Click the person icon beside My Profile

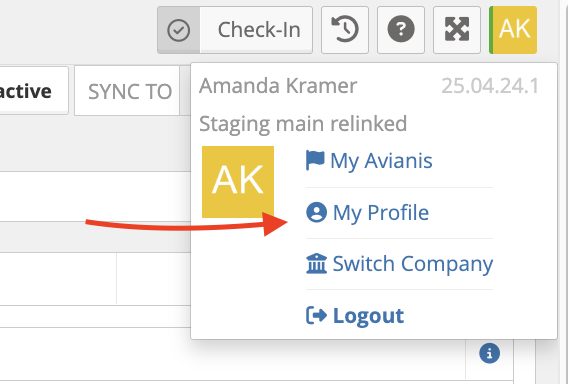[316, 212]
